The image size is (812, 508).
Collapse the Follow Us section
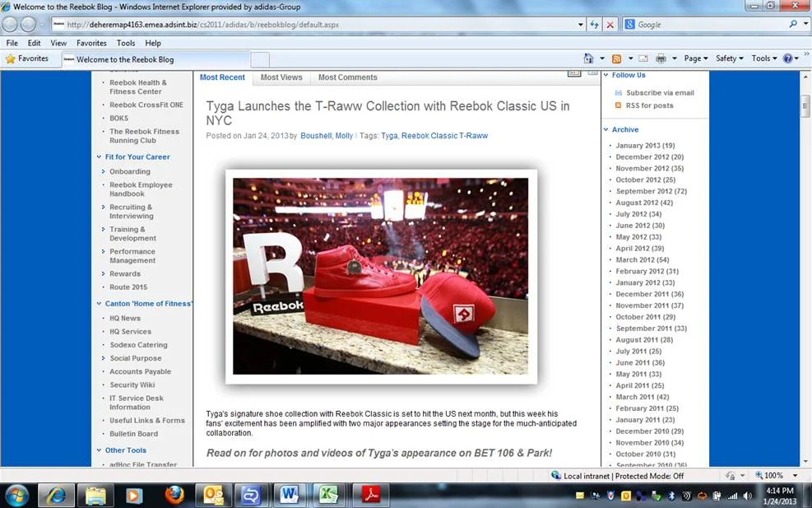[606, 75]
